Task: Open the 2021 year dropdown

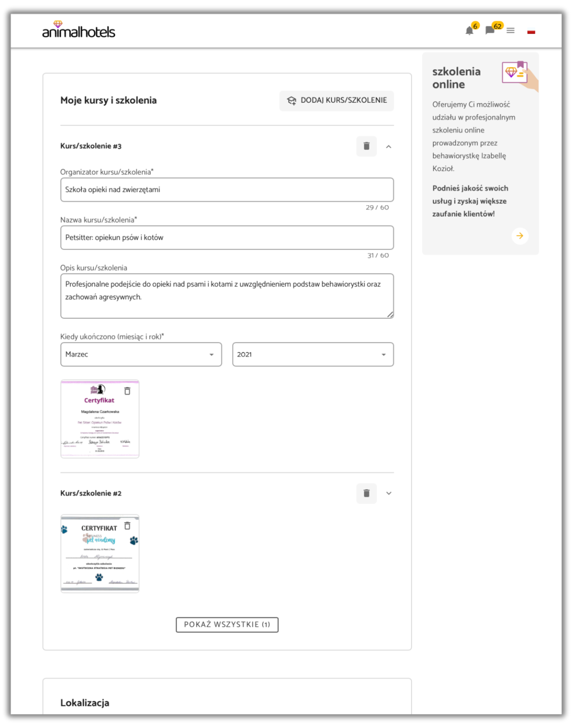Action: pos(313,354)
